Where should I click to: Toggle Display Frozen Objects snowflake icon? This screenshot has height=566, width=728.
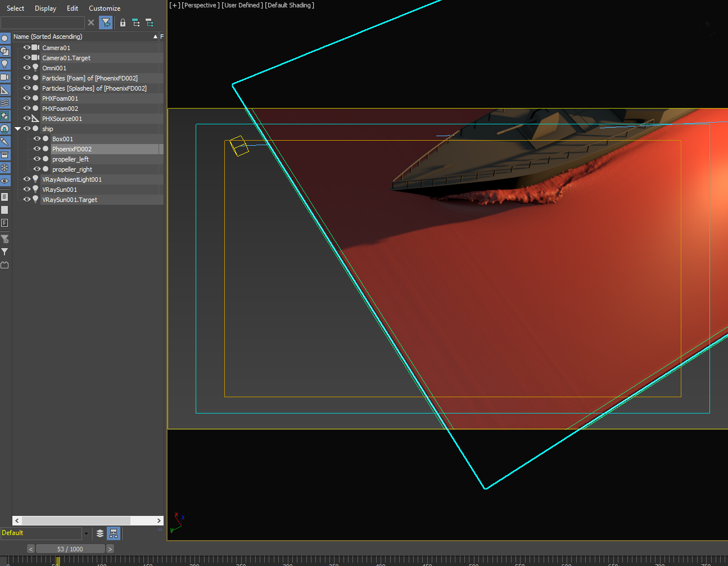coord(5,168)
